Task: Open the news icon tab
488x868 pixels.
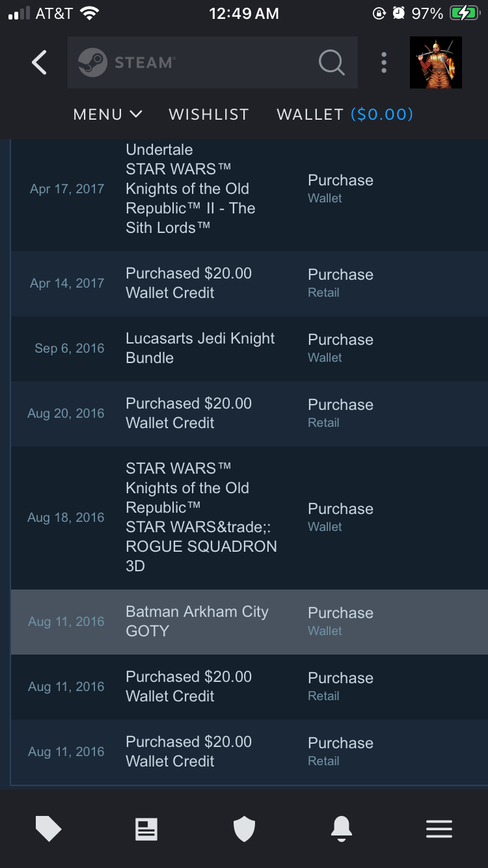Action: click(146, 829)
